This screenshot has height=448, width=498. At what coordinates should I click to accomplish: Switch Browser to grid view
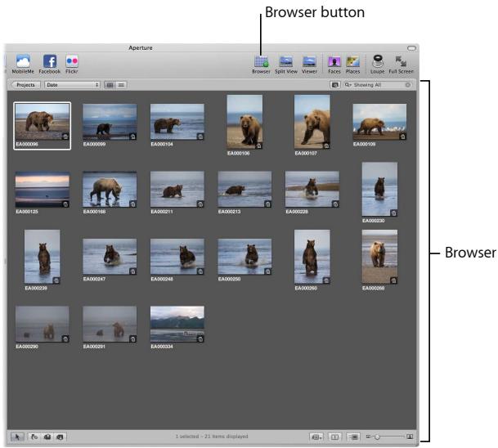coord(110,85)
